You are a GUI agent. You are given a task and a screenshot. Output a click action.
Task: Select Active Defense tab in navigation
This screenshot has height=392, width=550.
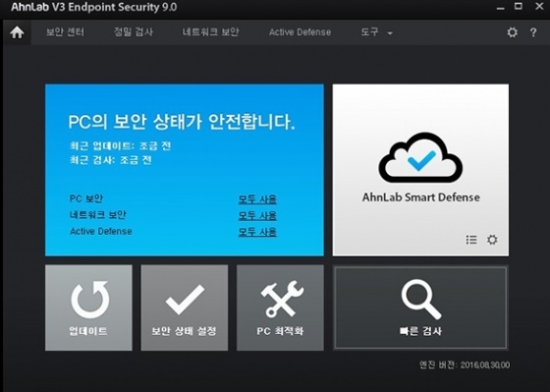(300, 32)
